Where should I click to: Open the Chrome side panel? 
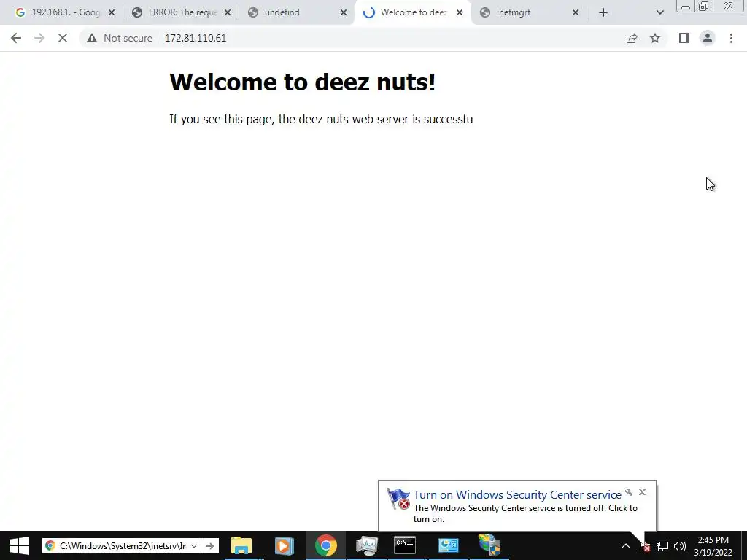point(684,38)
